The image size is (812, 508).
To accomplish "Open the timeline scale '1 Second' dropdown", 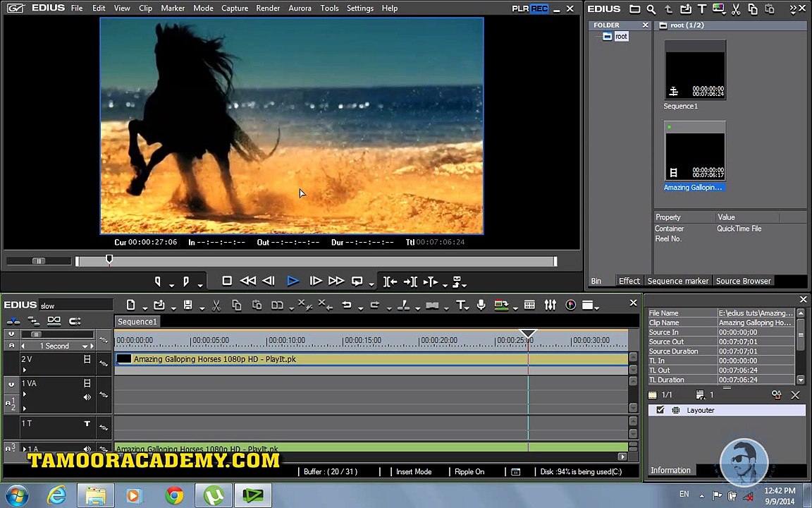I will click(x=85, y=346).
